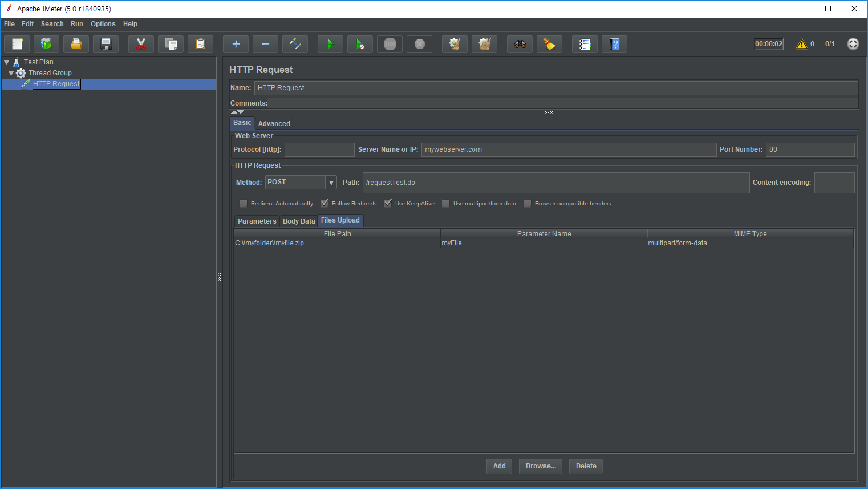Screen dimensions: 868x489
Task: Click the Protocol [http] input field
Action: (x=319, y=149)
